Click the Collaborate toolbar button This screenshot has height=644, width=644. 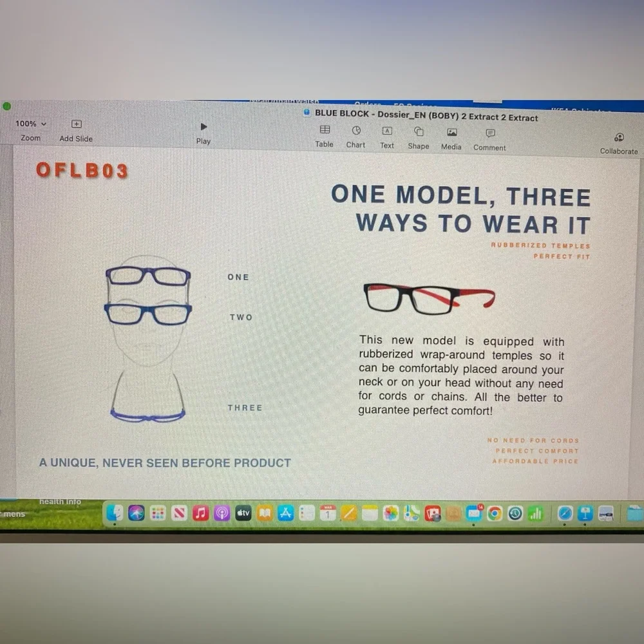[619, 144]
